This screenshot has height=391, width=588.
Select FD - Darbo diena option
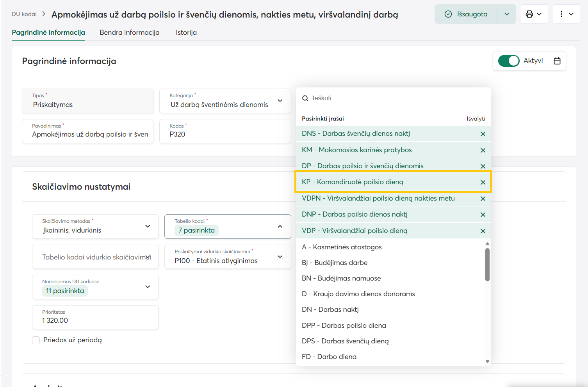pyautogui.click(x=390, y=357)
